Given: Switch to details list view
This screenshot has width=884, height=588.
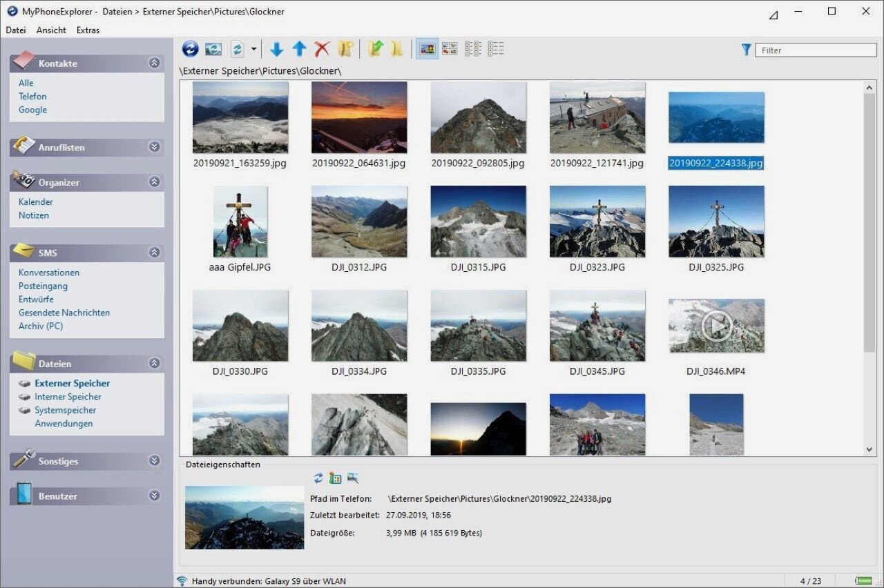Looking at the screenshot, I should click(x=496, y=49).
